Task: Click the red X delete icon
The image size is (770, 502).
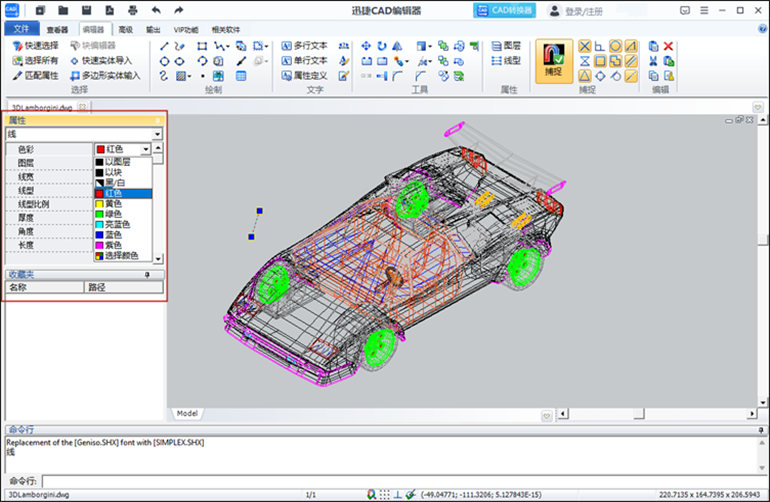Action: [668, 46]
